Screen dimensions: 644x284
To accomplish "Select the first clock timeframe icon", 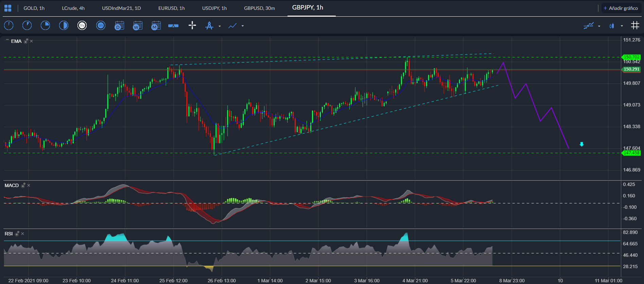I will coord(8,26).
